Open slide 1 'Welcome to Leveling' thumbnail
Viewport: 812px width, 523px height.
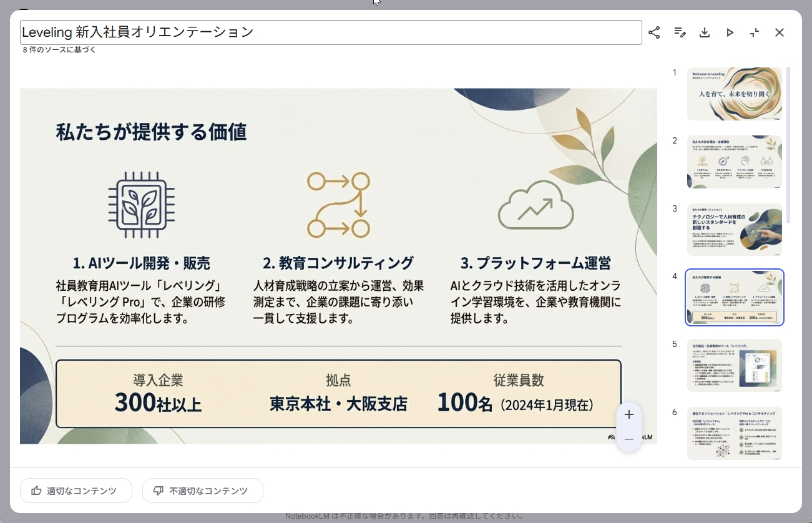point(735,94)
